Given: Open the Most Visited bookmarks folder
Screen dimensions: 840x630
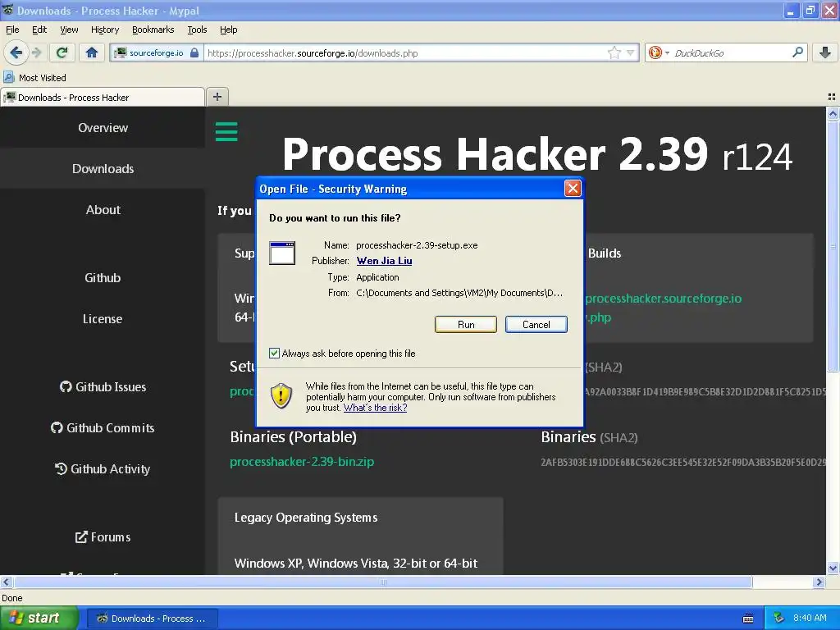Looking at the screenshot, I should click(x=35, y=78).
